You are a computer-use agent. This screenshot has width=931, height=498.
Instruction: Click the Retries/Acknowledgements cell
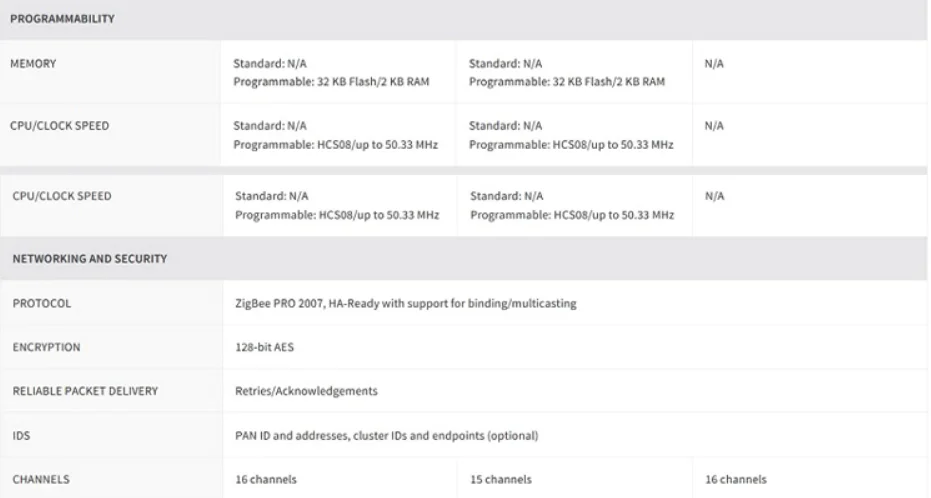[x=306, y=391]
